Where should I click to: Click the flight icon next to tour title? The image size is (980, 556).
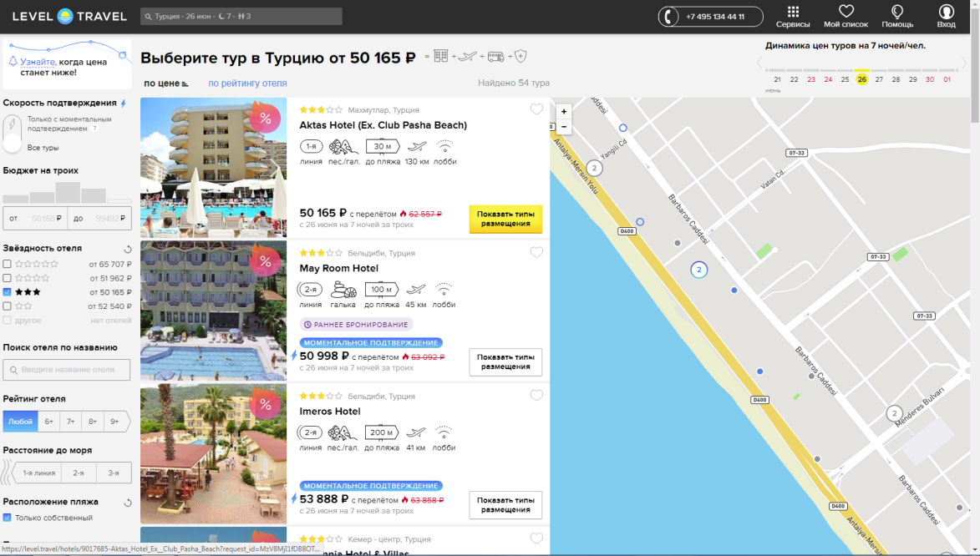(468, 56)
